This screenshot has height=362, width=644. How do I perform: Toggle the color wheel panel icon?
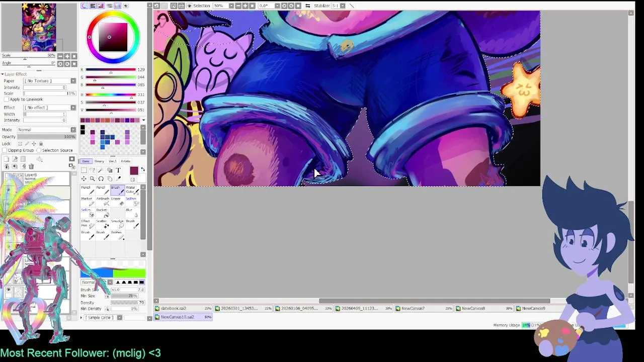84,6
